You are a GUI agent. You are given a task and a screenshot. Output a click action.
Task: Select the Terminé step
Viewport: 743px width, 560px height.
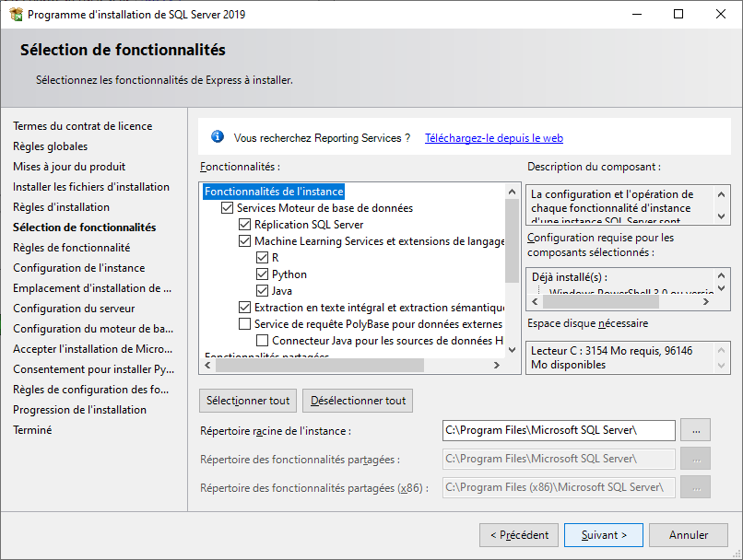[32, 430]
